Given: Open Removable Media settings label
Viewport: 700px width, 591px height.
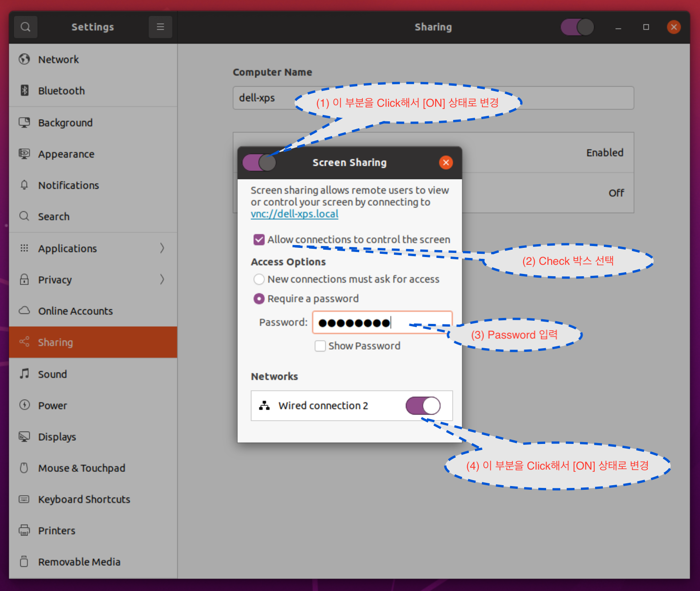Looking at the screenshot, I should coord(79,562).
